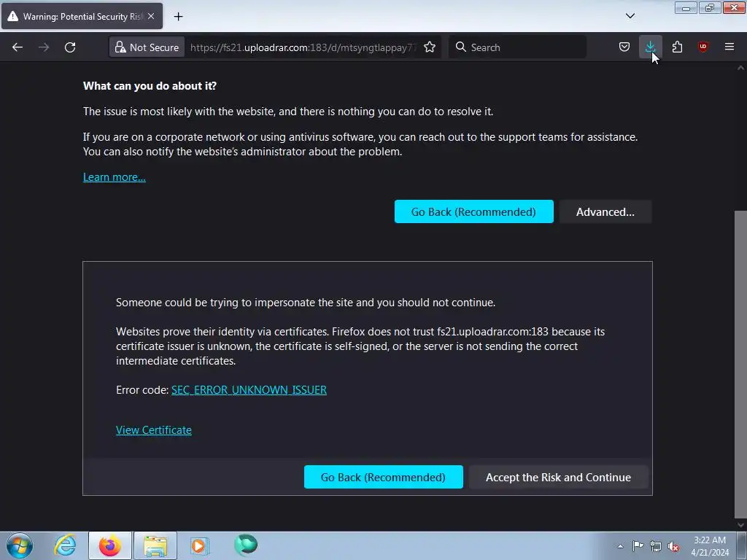Open the network status tray icon
The width and height of the screenshot is (747, 560).
[x=656, y=547]
